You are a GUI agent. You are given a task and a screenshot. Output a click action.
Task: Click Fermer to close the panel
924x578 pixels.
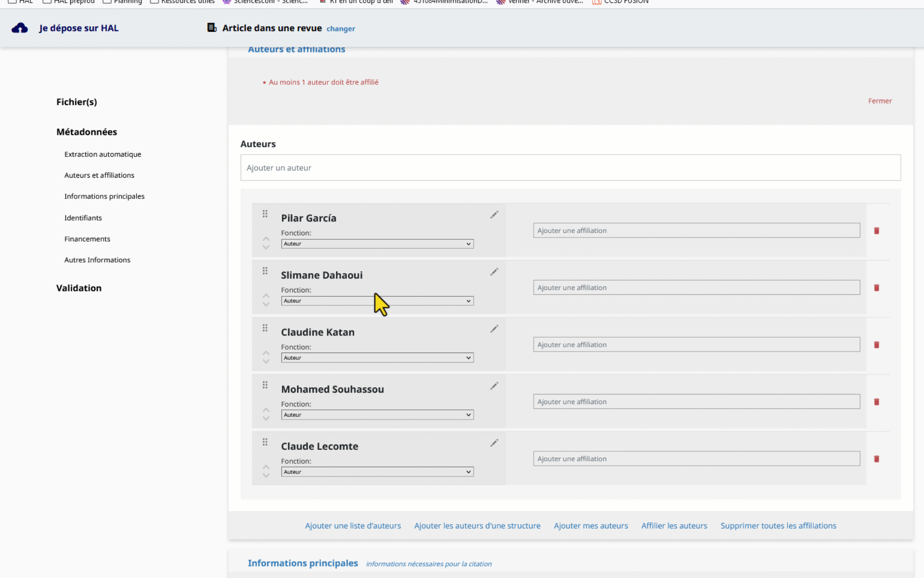879,101
